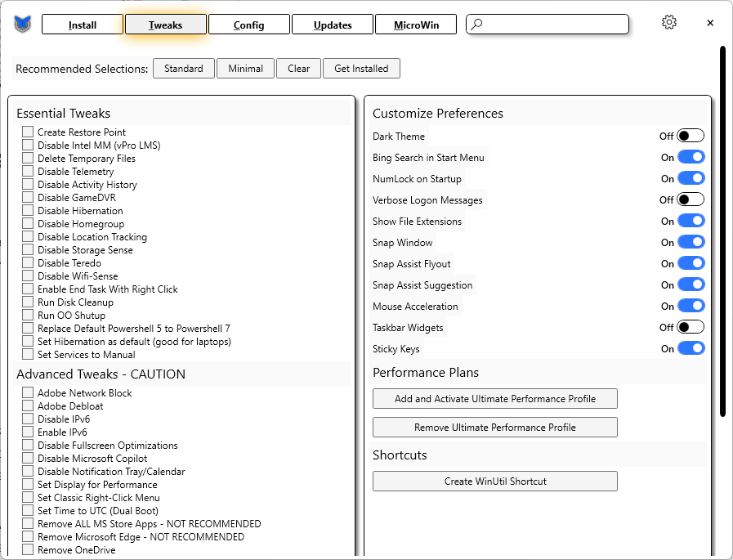The width and height of the screenshot is (733, 560).
Task: Open the Updates tab
Action: click(x=333, y=25)
